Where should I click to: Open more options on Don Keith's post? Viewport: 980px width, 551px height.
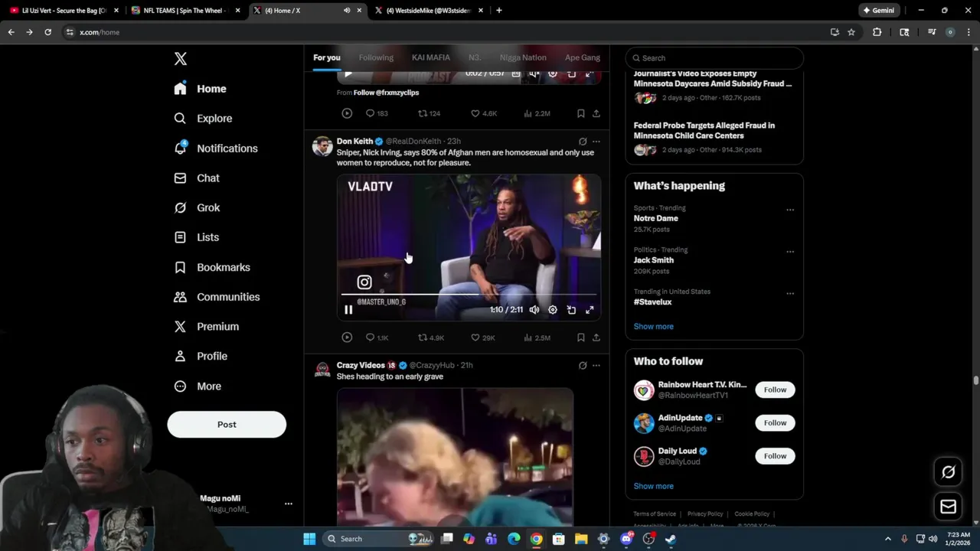pos(596,142)
